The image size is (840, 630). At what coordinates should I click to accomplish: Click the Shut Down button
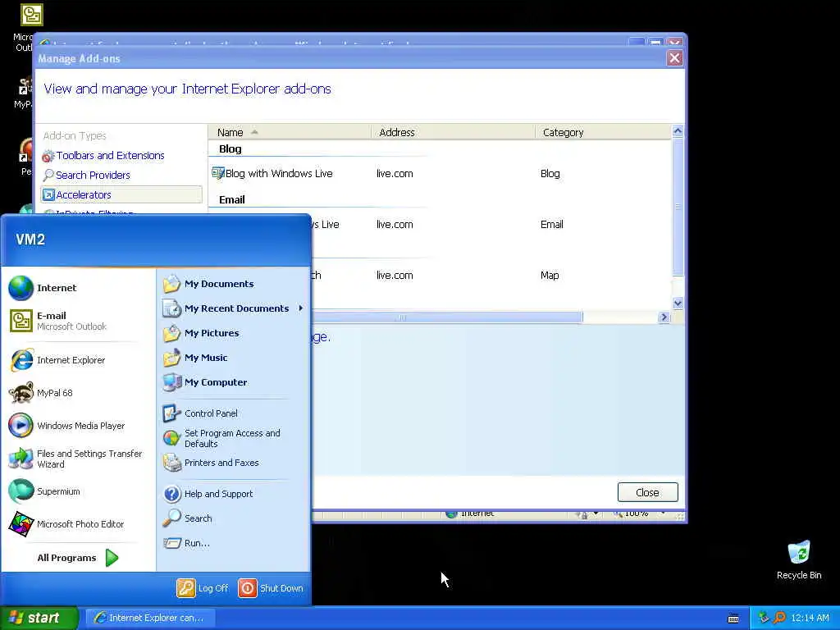click(x=271, y=588)
